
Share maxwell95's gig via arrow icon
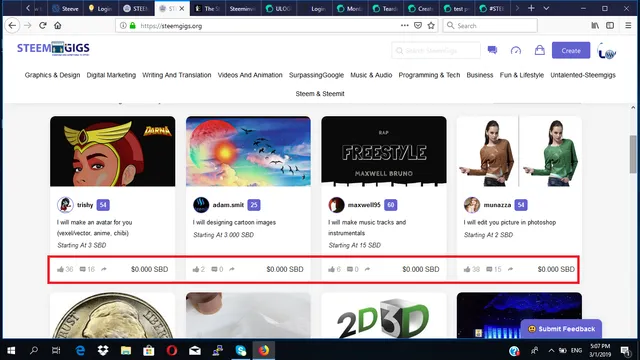coord(367,269)
